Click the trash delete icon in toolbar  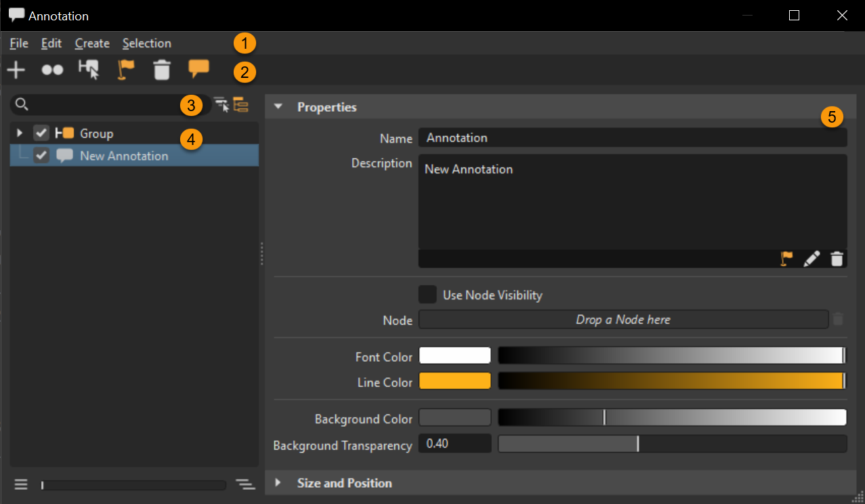pos(162,70)
